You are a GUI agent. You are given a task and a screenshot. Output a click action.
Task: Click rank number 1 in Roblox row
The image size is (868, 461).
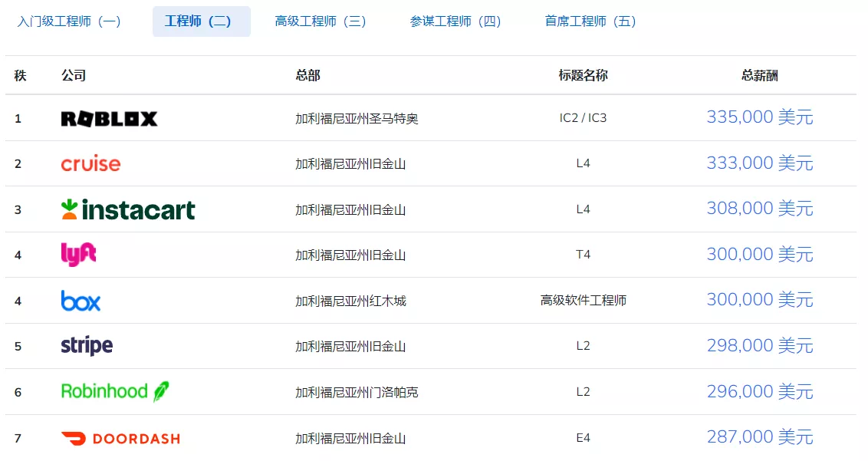click(18, 119)
